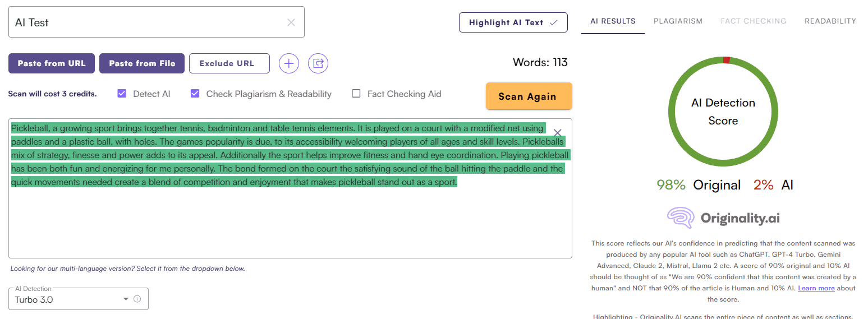Open the Readability tab

(x=830, y=21)
